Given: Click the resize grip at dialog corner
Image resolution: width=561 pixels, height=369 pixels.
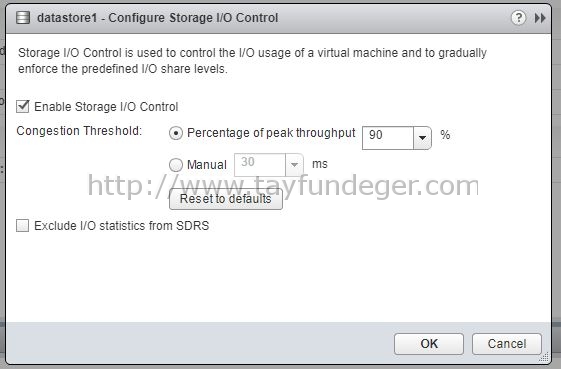Looking at the screenshot, I should [544, 357].
